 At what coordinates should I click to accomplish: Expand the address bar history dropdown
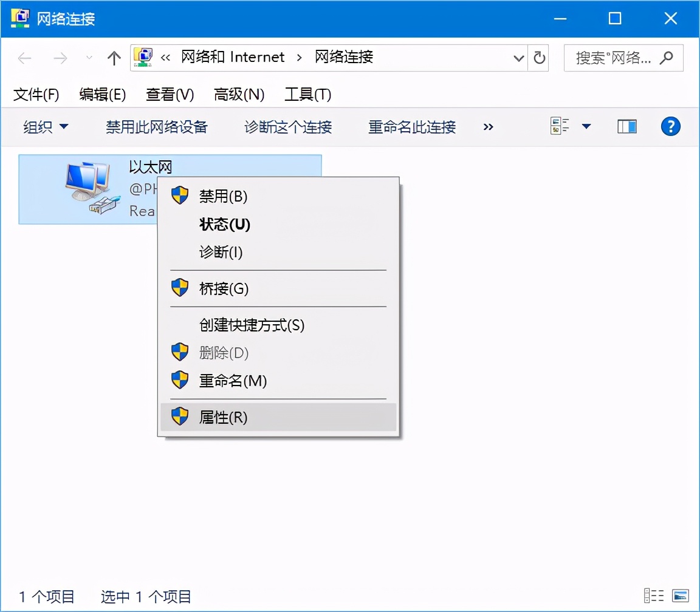518,58
